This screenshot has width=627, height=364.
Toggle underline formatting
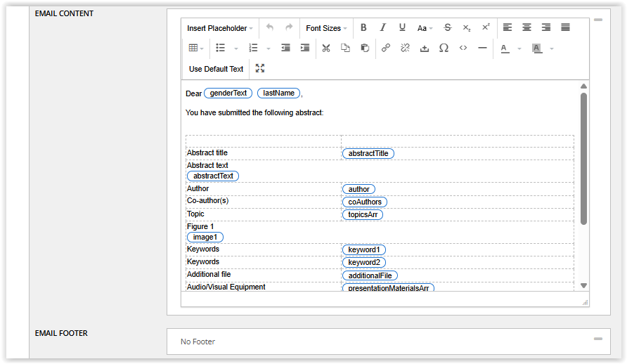click(x=402, y=28)
